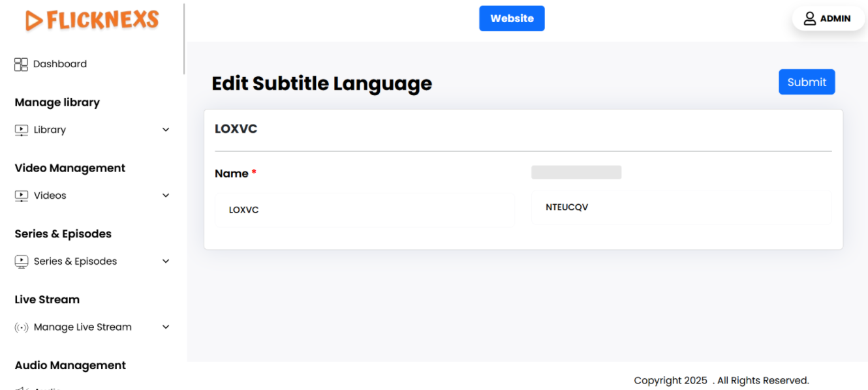Expand the Library submenu chevron
This screenshot has height=390, width=868.
tap(166, 130)
